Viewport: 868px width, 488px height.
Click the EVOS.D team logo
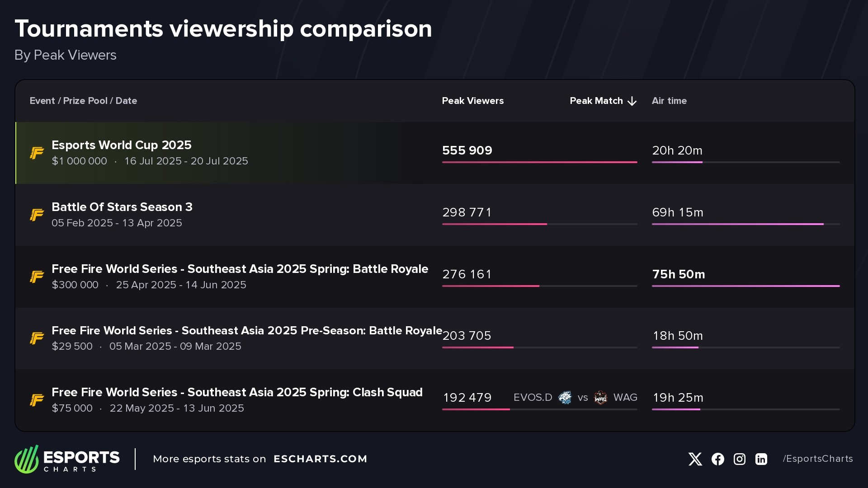[565, 398]
